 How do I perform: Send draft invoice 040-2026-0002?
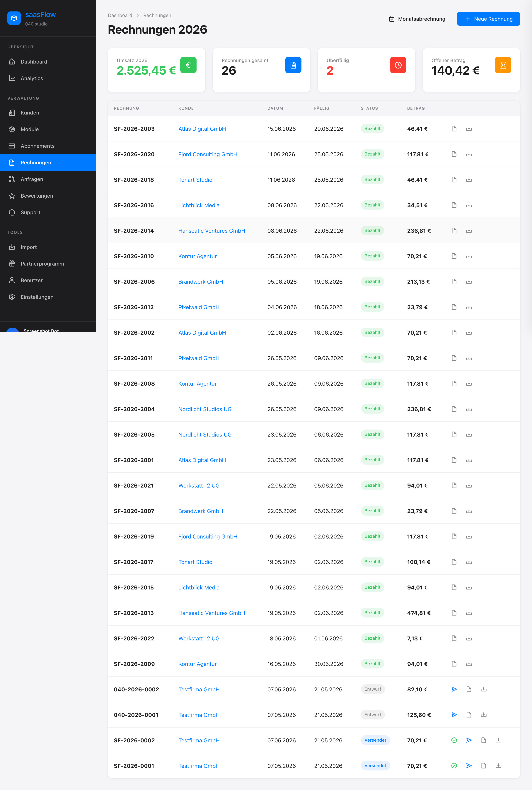point(454,689)
